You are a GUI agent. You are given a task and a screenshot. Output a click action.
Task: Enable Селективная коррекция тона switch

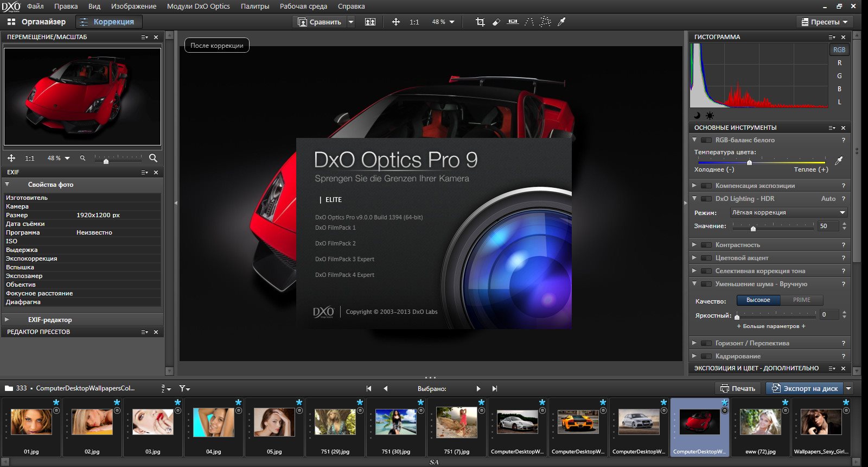click(x=706, y=271)
